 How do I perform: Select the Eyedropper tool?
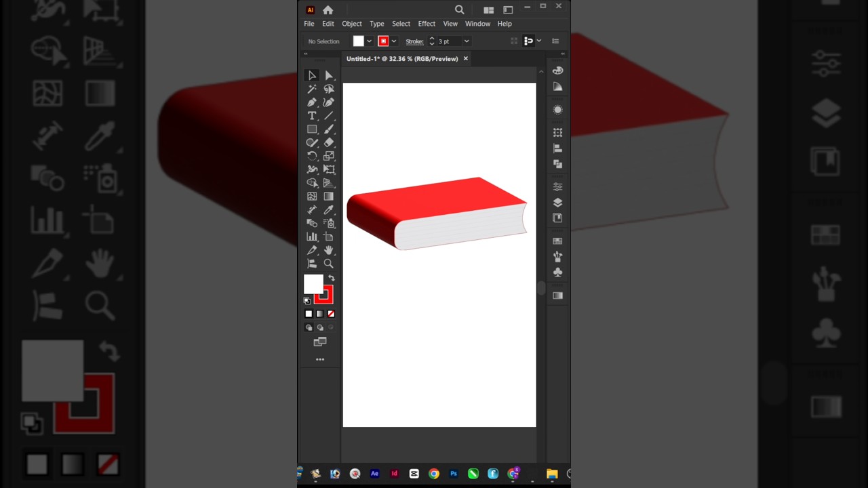(x=329, y=210)
